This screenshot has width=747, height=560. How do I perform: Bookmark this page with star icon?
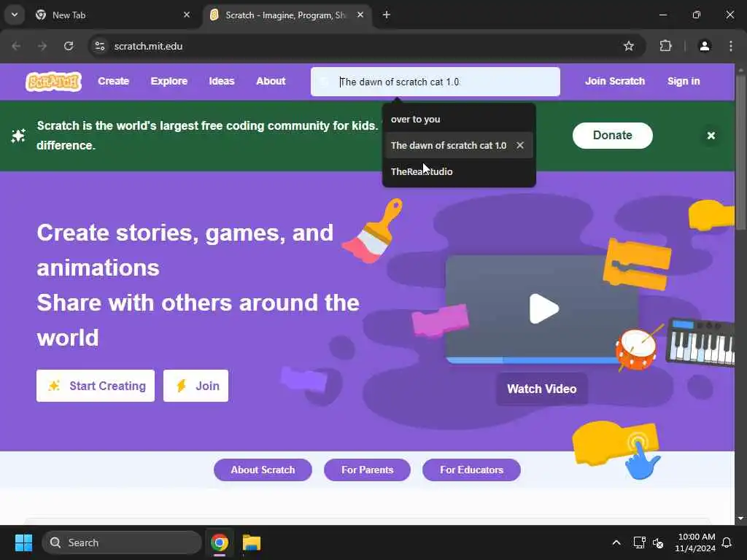tap(629, 46)
